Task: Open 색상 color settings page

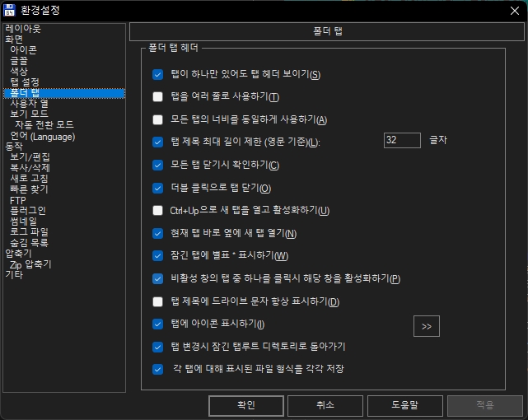Action: click(19, 72)
